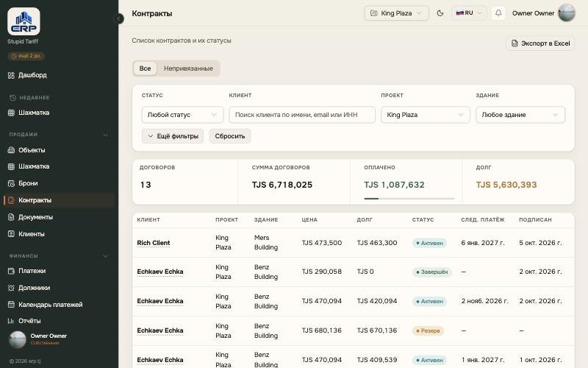The image size is (588, 368).
Task: Click the user avatar in the header
Action: coord(566,13)
